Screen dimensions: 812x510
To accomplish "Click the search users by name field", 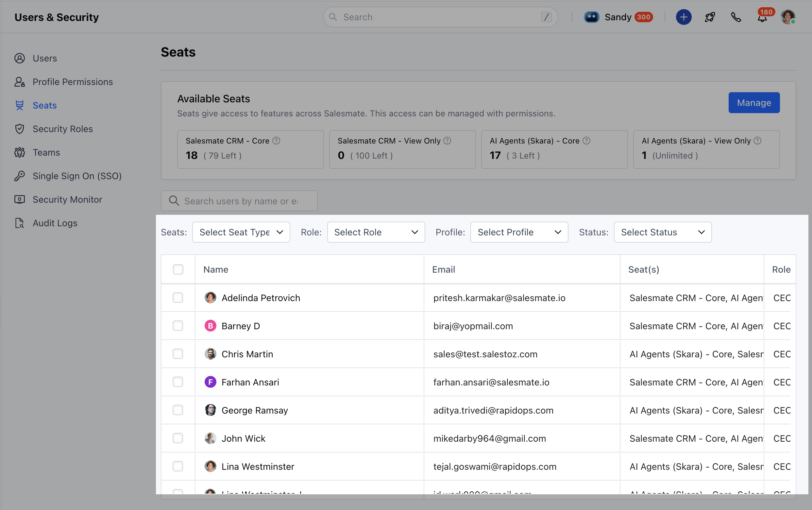I will tap(240, 201).
